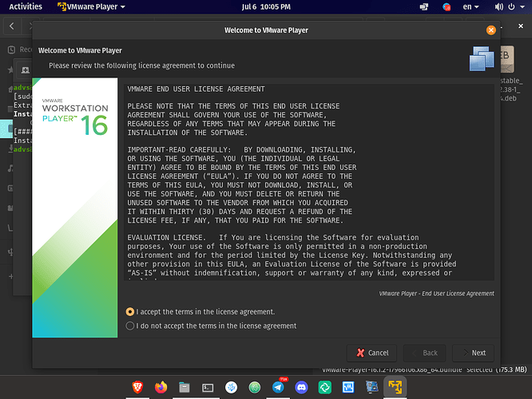Image resolution: width=532 pixels, height=399 pixels.
Task: Open the Files manager from the dock
Action: coord(185,387)
